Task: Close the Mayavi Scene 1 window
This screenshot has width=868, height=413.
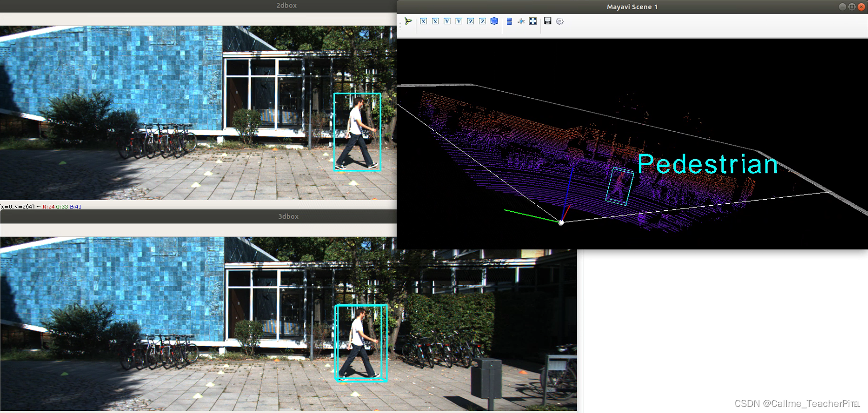Action: click(x=861, y=7)
